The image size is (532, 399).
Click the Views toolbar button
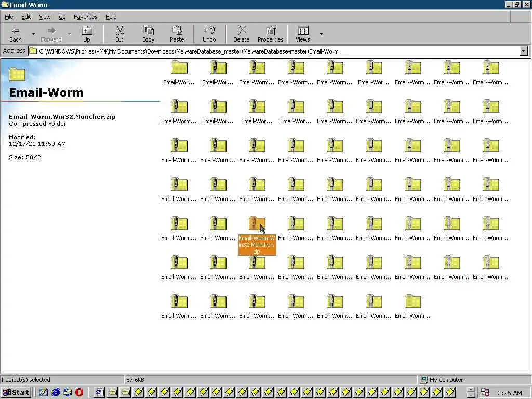pyautogui.click(x=303, y=34)
